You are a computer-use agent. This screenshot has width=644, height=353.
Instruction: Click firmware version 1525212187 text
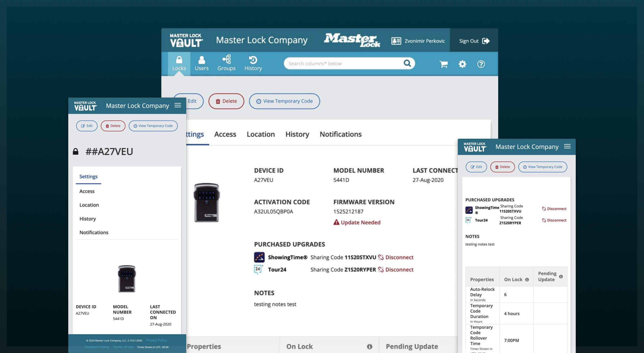348,211
